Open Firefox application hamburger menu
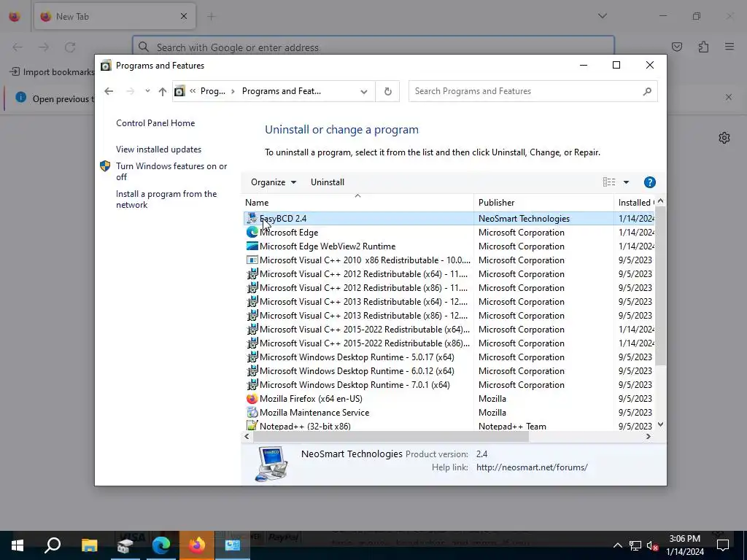 (729, 47)
